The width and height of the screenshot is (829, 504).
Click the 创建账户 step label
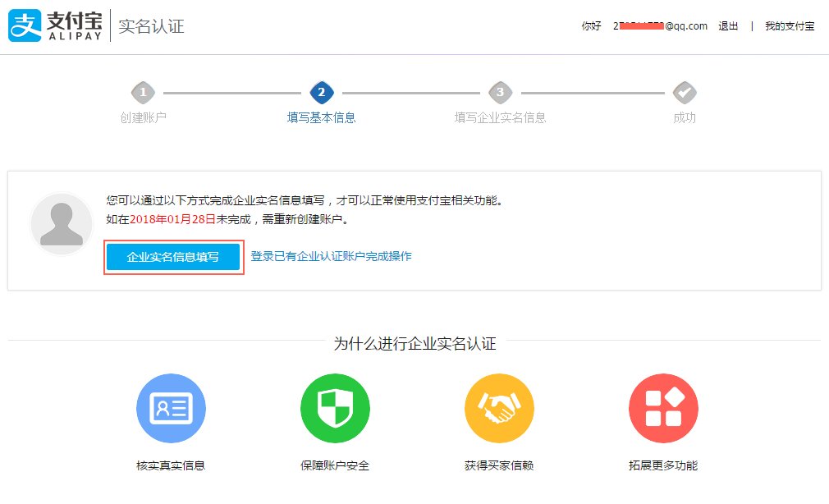click(x=144, y=117)
